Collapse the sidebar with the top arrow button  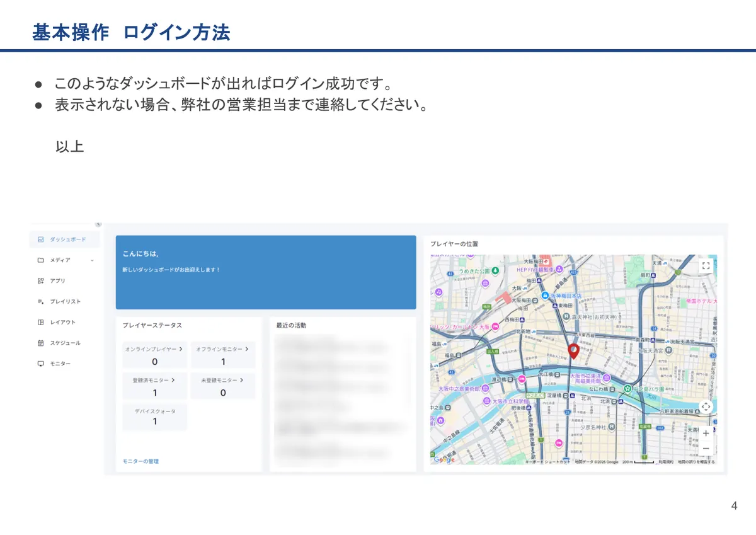tap(98, 224)
